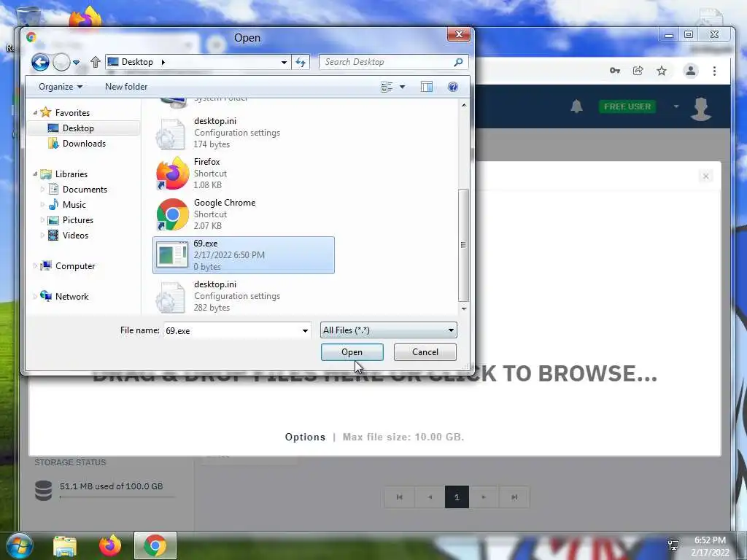Open the view options dropdown arrow
747x560 pixels.
(x=402, y=87)
